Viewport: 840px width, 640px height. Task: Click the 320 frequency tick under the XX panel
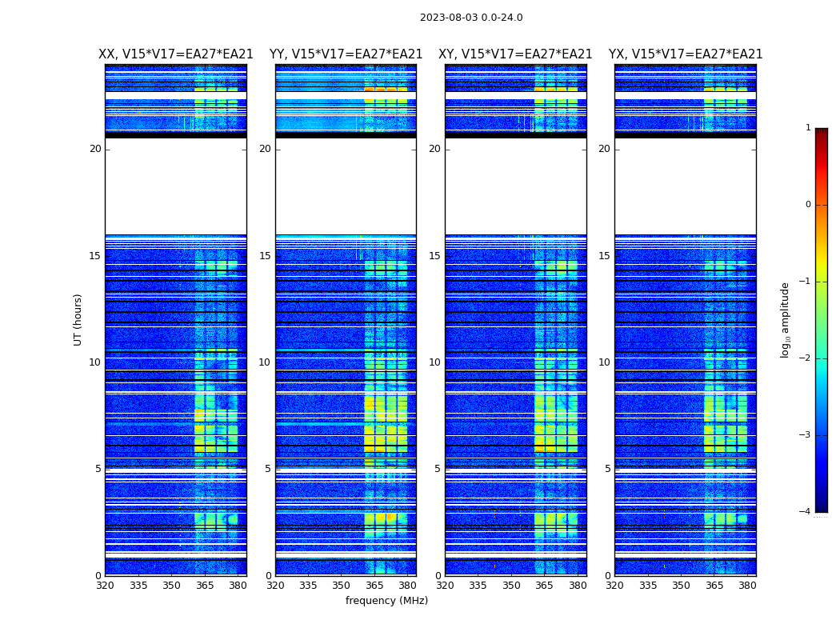(106, 586)
